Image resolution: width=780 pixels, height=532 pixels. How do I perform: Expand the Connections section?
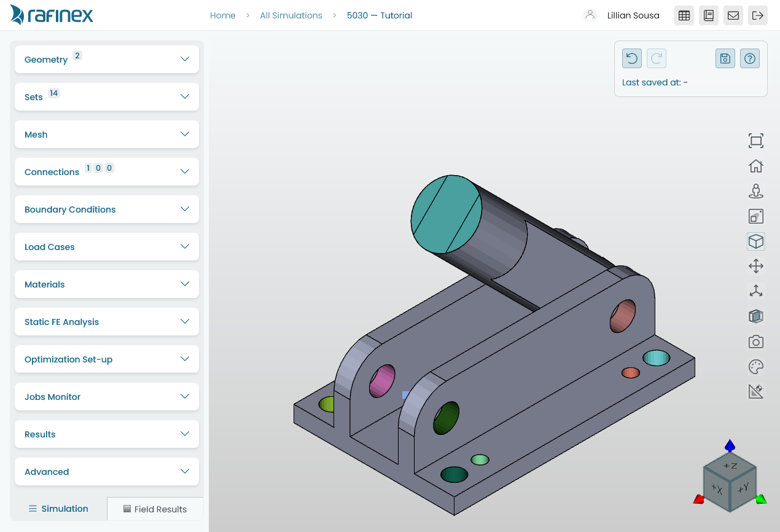click(x=107, y=171)
